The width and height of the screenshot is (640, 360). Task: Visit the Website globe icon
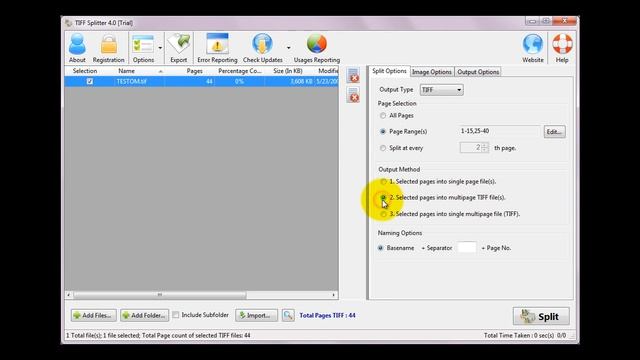[533, 44]
